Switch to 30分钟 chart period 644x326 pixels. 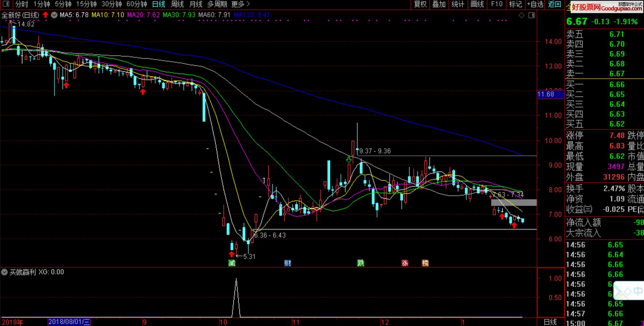click(x=111, y=4)
